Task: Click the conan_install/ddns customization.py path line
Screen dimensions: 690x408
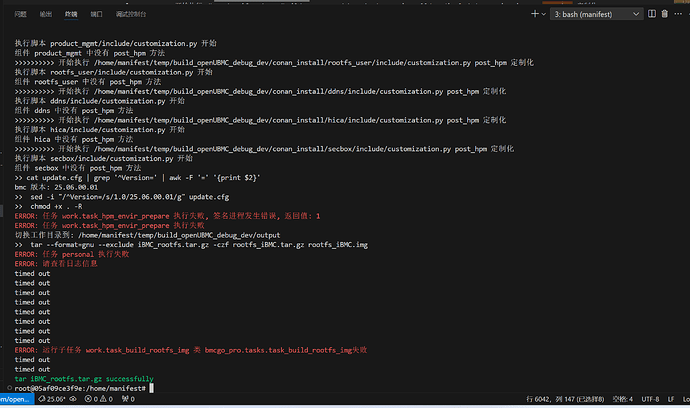Action: (x=260, y=91)
